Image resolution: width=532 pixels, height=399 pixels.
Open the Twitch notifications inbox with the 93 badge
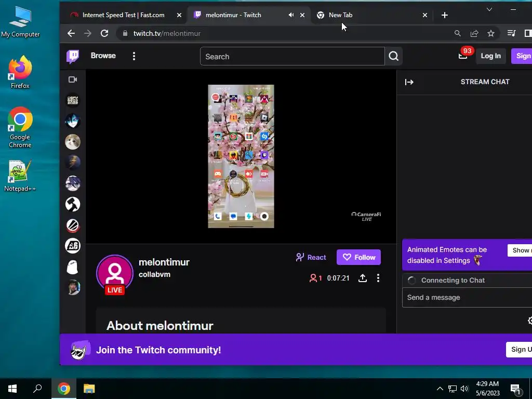[463, 56]
